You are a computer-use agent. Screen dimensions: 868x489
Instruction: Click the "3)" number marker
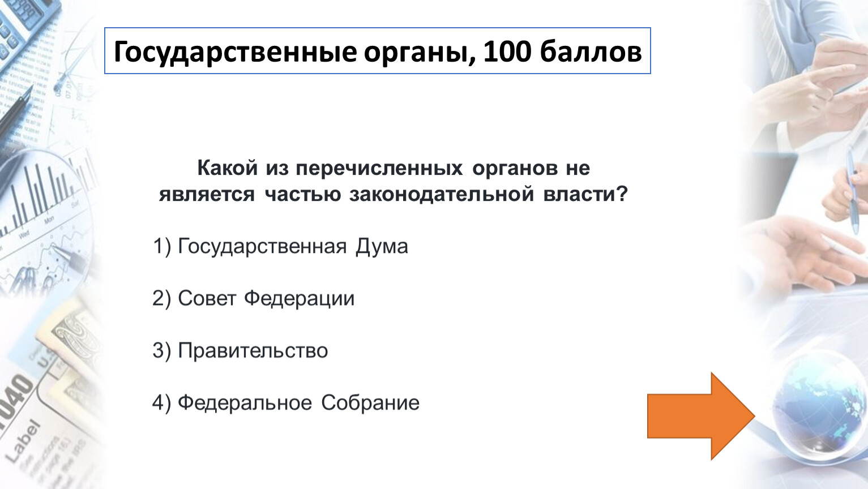161,351
